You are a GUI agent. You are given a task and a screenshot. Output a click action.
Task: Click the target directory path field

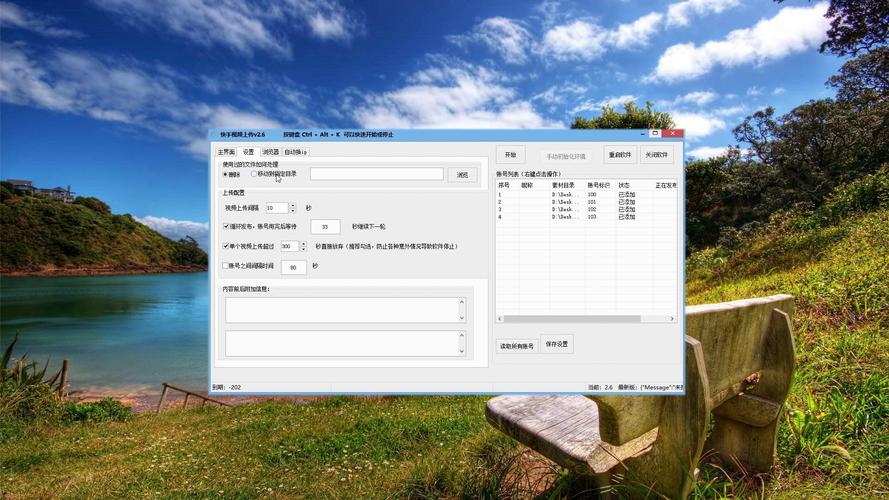376,174
